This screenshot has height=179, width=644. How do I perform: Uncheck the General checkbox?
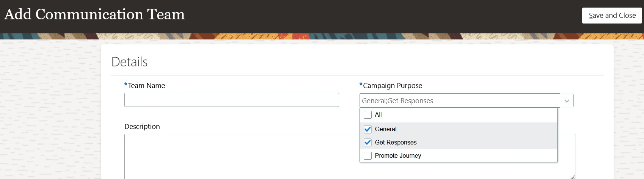(368, 129)
